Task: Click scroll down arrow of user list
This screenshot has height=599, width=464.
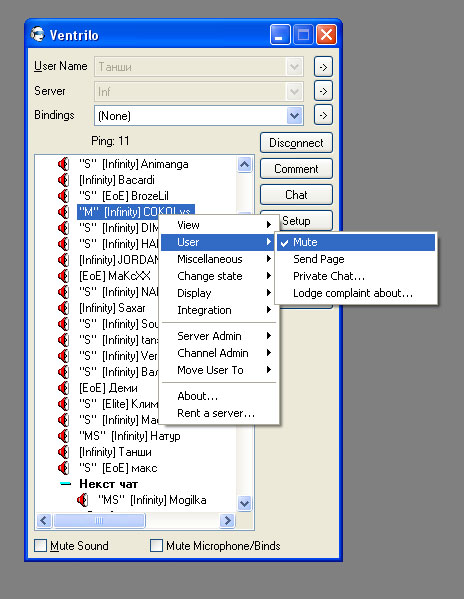Action: tap(244, 503)
